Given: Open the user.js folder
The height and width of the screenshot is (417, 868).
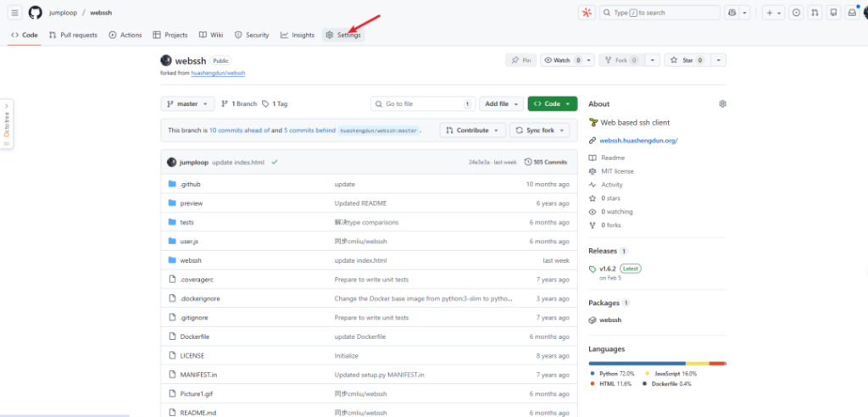Looking at the screenshot, I should point(189,242).
